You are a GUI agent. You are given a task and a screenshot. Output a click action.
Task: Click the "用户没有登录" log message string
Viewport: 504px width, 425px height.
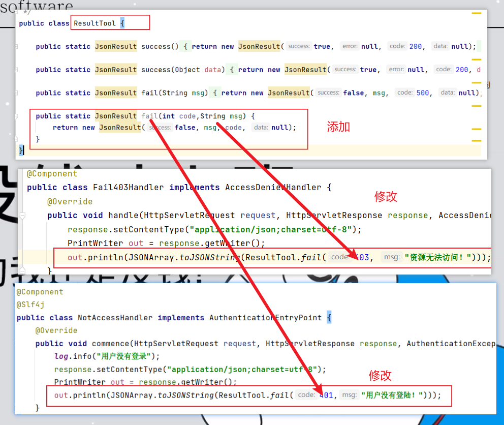(124, 356)
